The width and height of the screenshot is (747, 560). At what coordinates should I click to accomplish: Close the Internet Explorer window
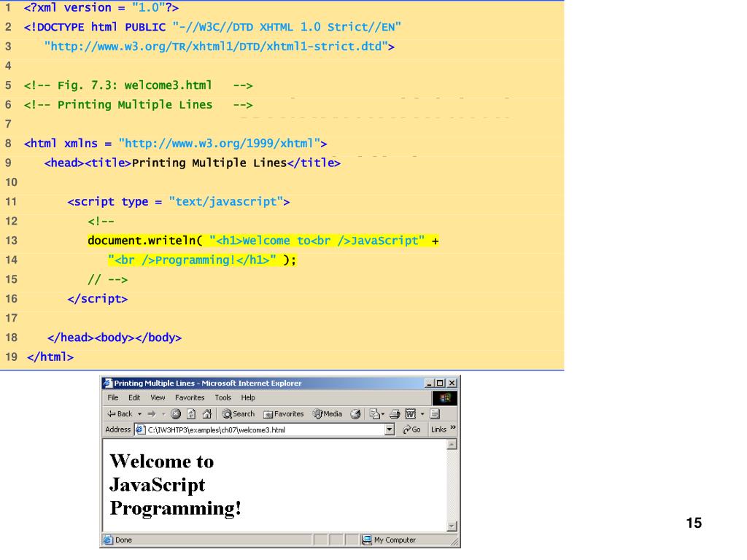pyautogui.click(x=452, y=383)
